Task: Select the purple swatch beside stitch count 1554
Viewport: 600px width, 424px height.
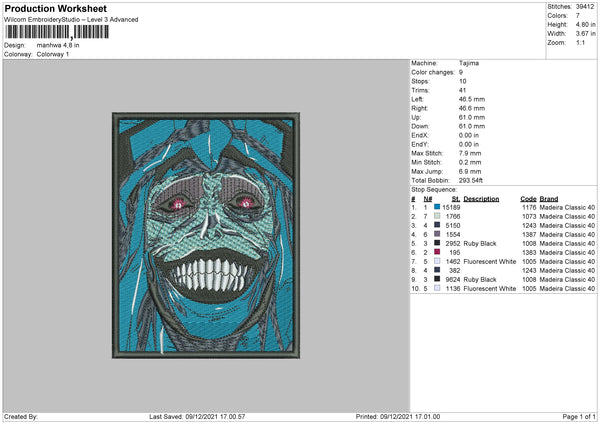Action: (437, 234)
